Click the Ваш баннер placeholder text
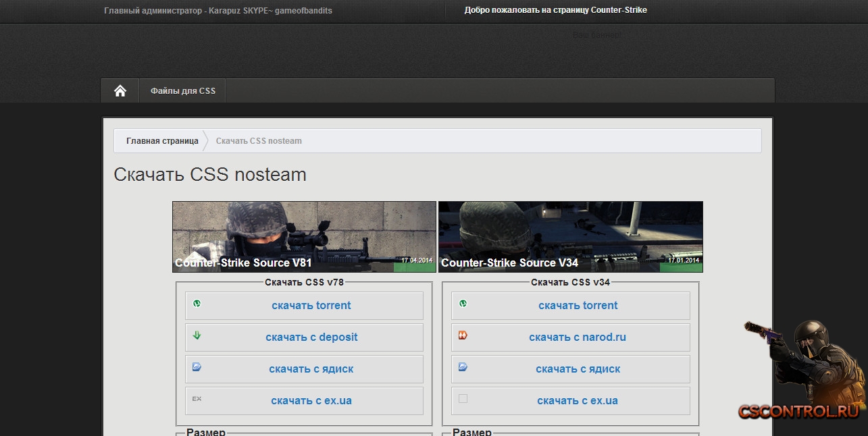The image size is (868, 436). coord(598,34)
